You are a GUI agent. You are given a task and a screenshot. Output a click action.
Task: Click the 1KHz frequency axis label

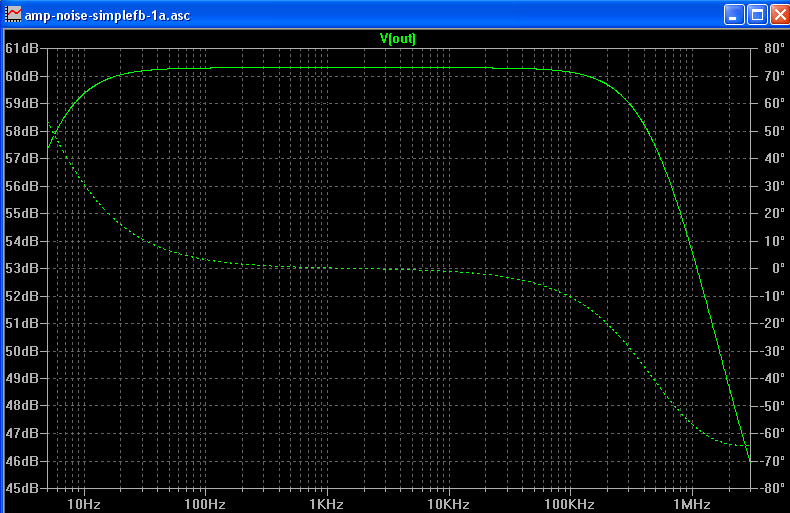click(x=326, y=504)
